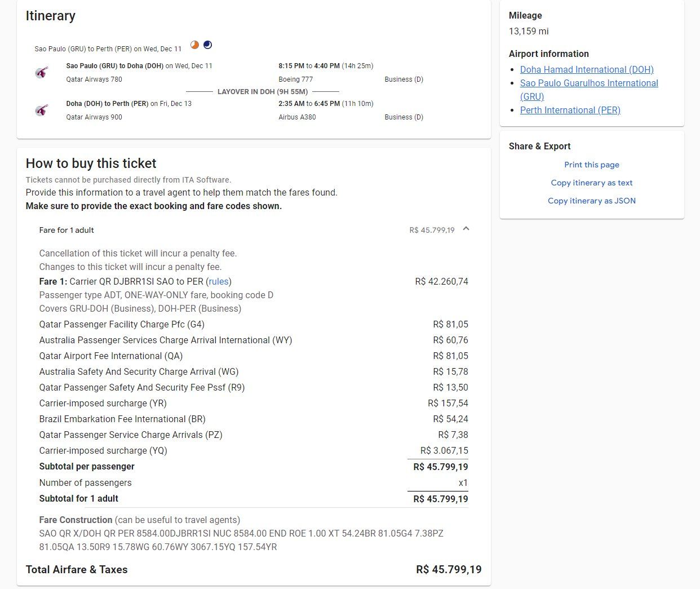Image resolution: width=700 pixels, height=589 pixels.
Task: Click the fare amount R$ 42.260,74
Action: coord(441,281)
